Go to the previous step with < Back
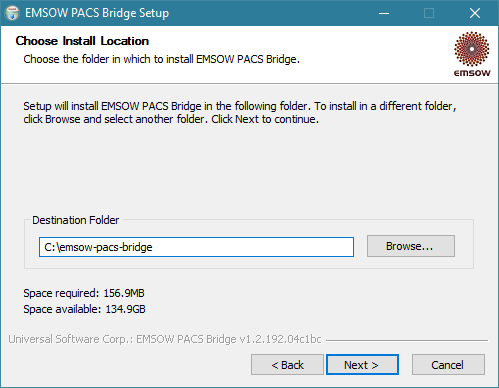Image resolution: width=499 pixels, height=388 pixels. (x=287, y=365)
